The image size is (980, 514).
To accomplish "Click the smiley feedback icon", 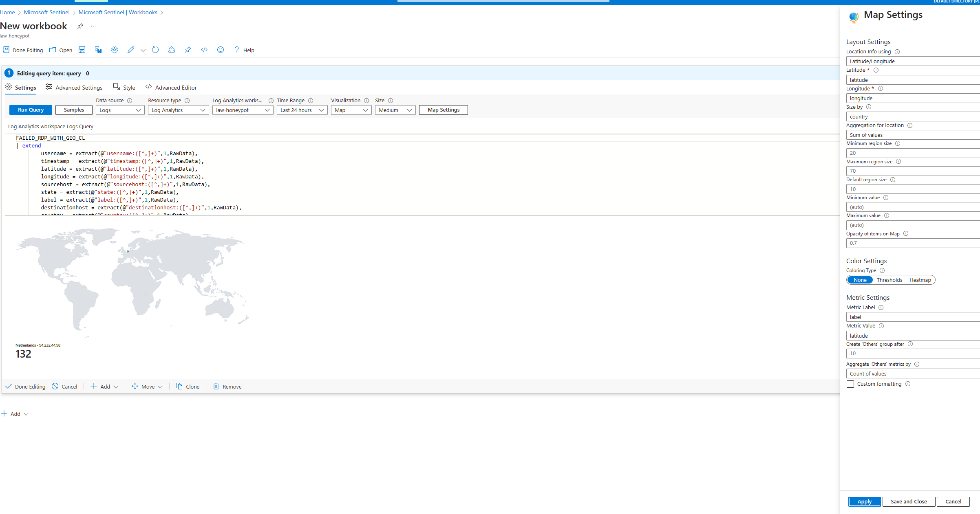I will click(x=221, y=50).
